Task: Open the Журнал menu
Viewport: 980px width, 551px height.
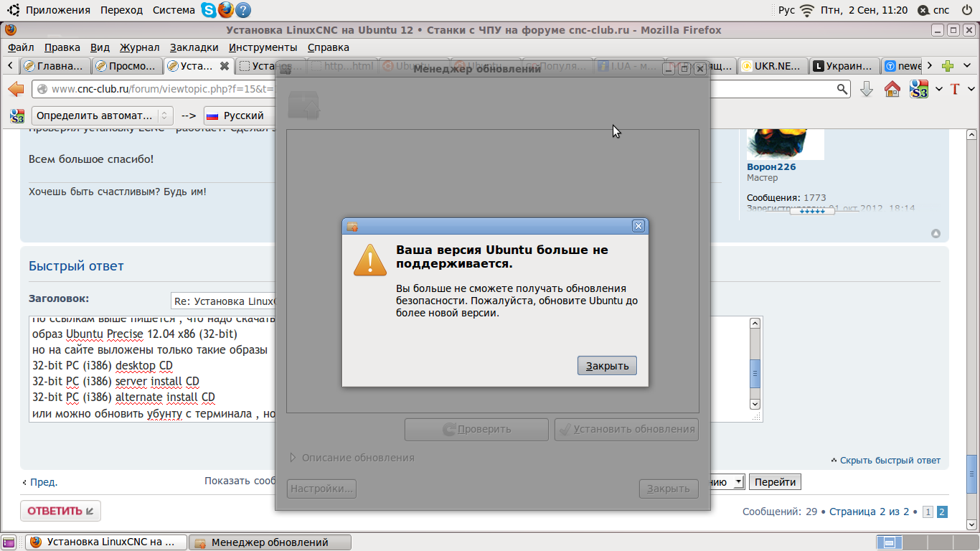Action: click(139, 47)
